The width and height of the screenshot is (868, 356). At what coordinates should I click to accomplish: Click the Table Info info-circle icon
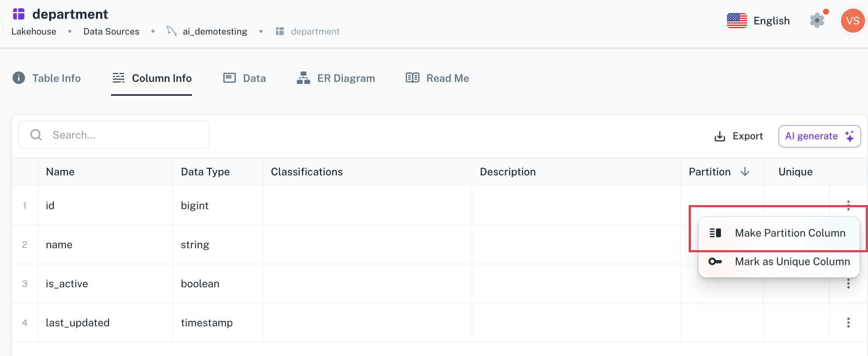[19, 78]
